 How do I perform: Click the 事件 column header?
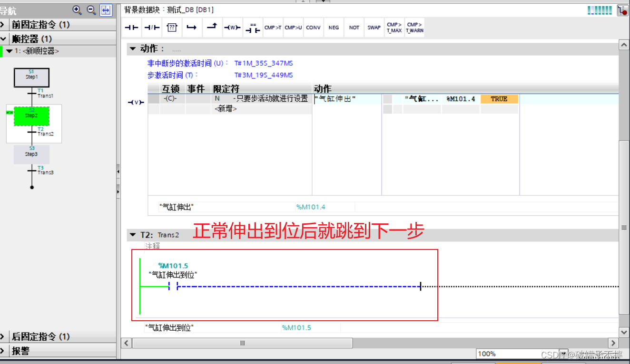click(x=196, y=89)
